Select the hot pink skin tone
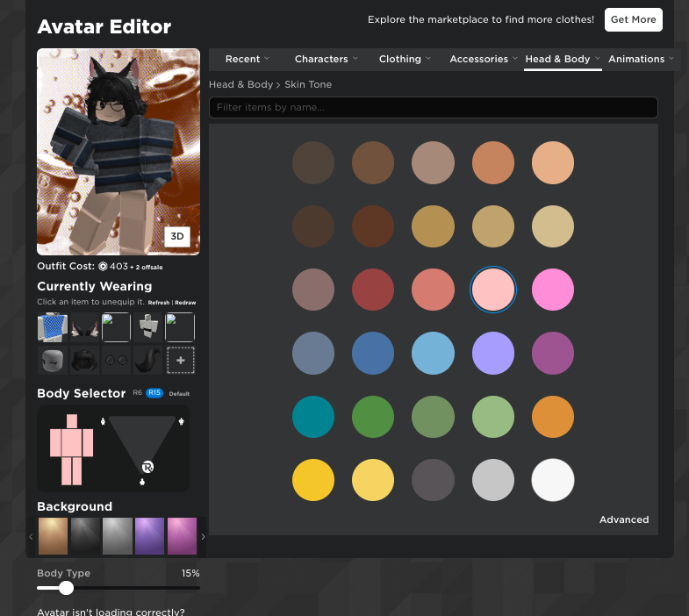Image resolution: width=689 pixels, height=616 pixels. tap(553, 290)
